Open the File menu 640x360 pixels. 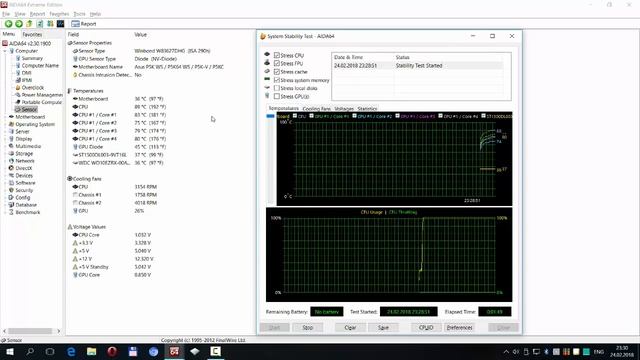tap(6, 14)
